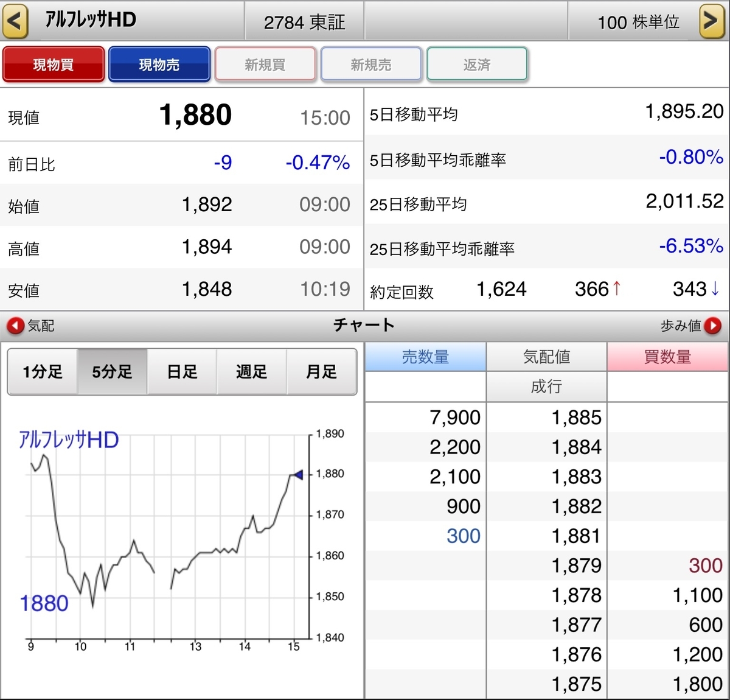Select ask price 1,884

coord(576,447)
